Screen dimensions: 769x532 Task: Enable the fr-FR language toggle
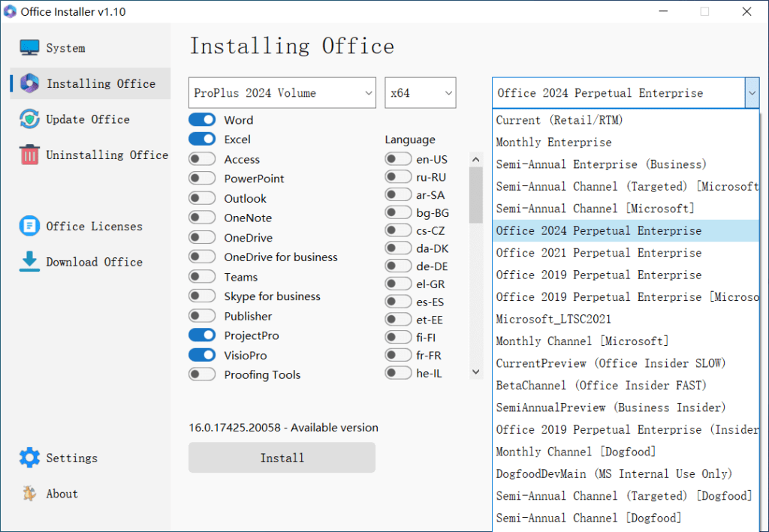[x=398, y=355]
